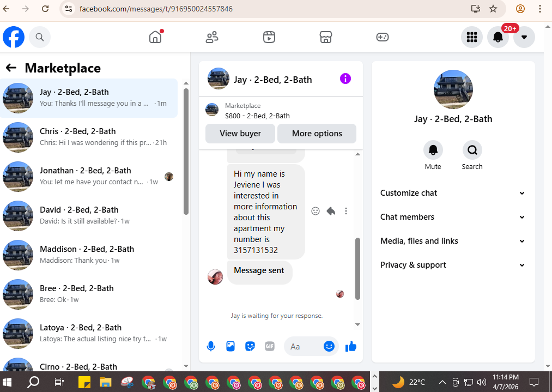The width and height of the screenshot is (552, 392).
Task: Record a voice clip with microphone icon
Action: point(211,347)
